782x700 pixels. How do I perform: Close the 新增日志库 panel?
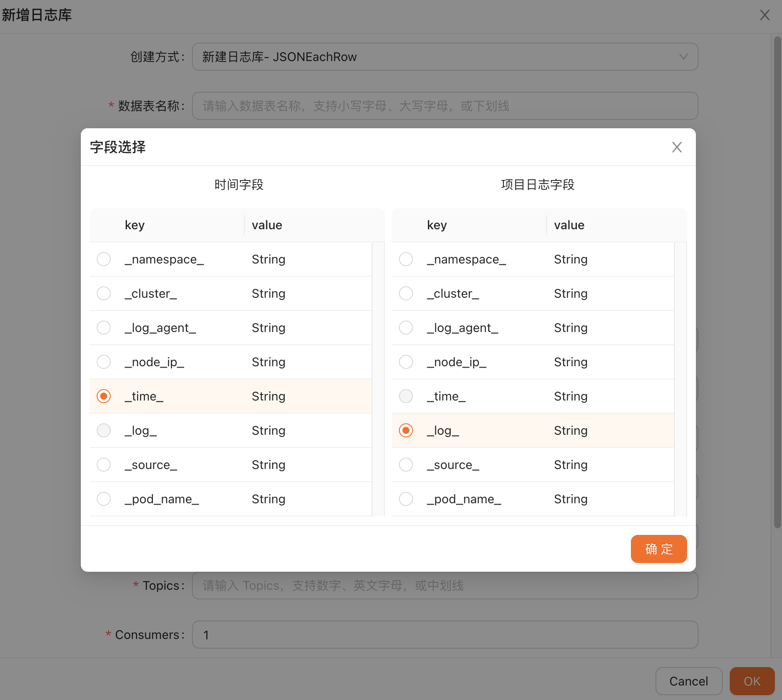764,15
